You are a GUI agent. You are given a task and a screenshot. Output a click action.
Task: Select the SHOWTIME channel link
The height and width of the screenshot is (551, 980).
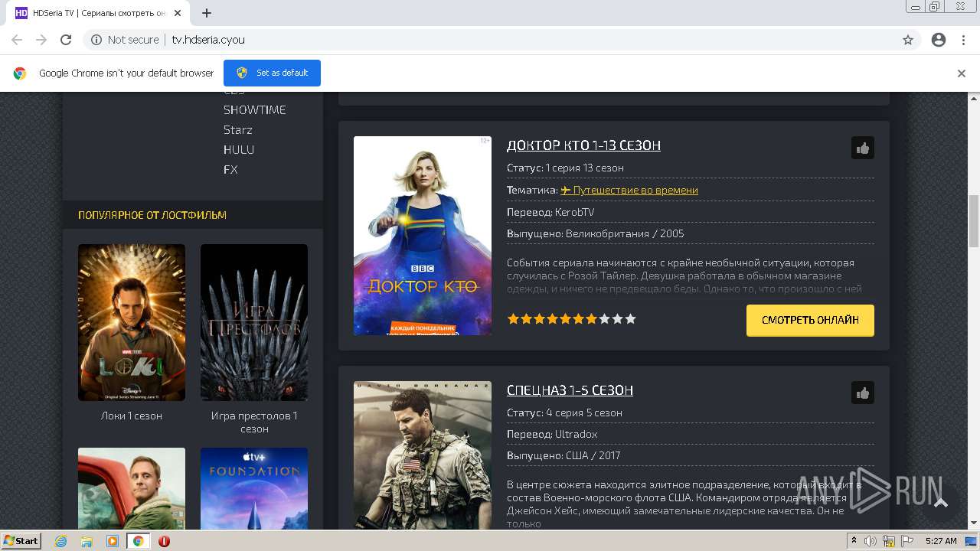[x=255, y=110]
